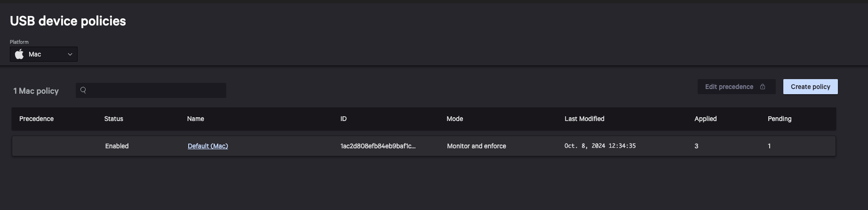868x210 pixels.
Task: Select the truncated policy ID value
Action: tap(378, 146)
